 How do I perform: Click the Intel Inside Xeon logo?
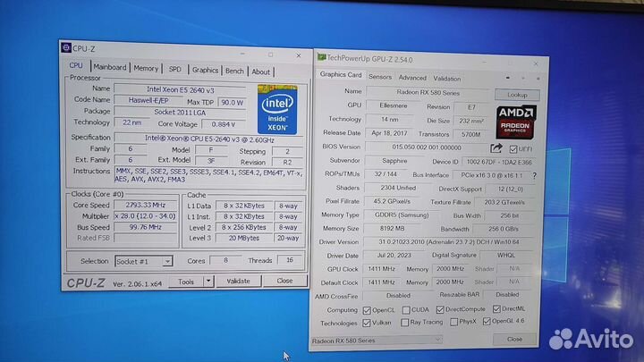pyautogui.click(x=277, y=109)
